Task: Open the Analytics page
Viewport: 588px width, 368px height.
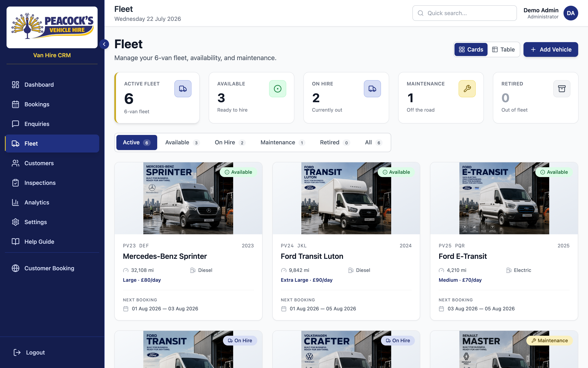Action: click(x=52, y=202)
